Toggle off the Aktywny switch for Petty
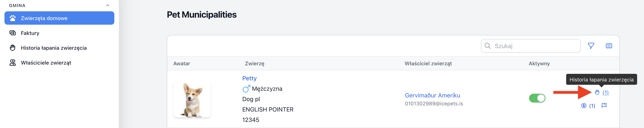 (x=537, y=98)
